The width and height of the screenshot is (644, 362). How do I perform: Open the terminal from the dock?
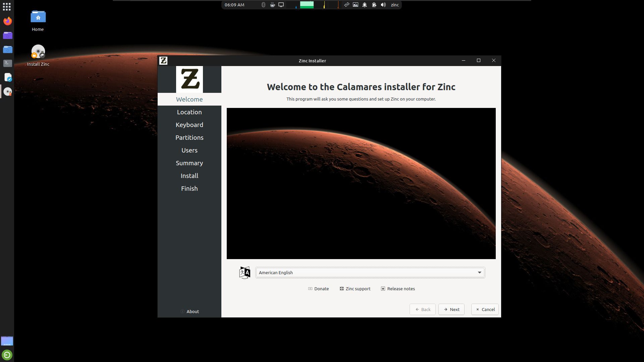point(7,63)
